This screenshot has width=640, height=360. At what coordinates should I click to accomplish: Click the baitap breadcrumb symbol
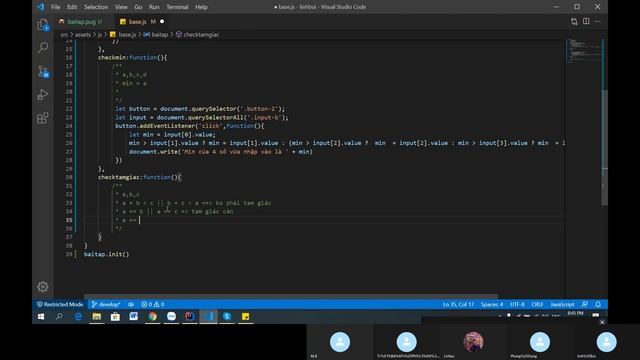tap(160, 35)
